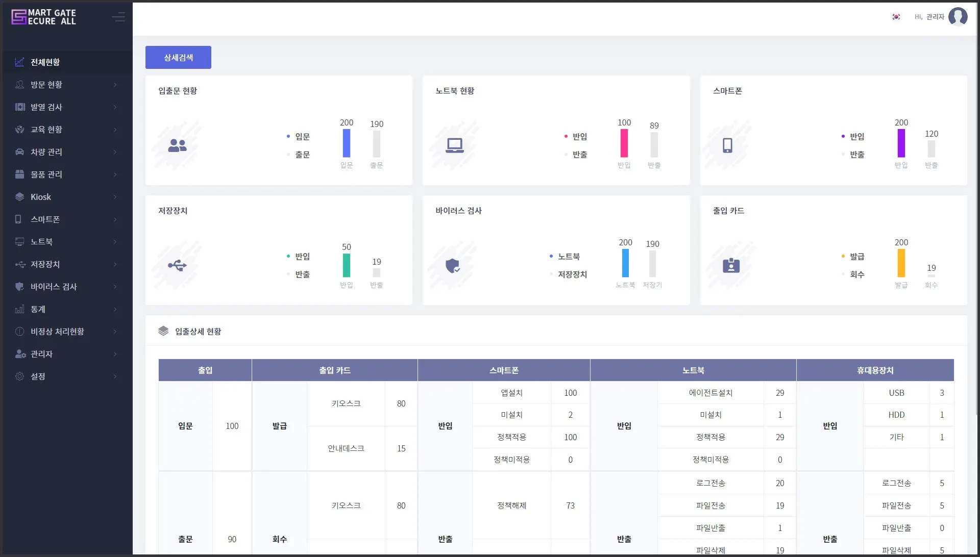Click the phone icon in 스마트폰 card
Image resolution: width=980 pixels, height=557 pixels.
(x=727, y=145)
